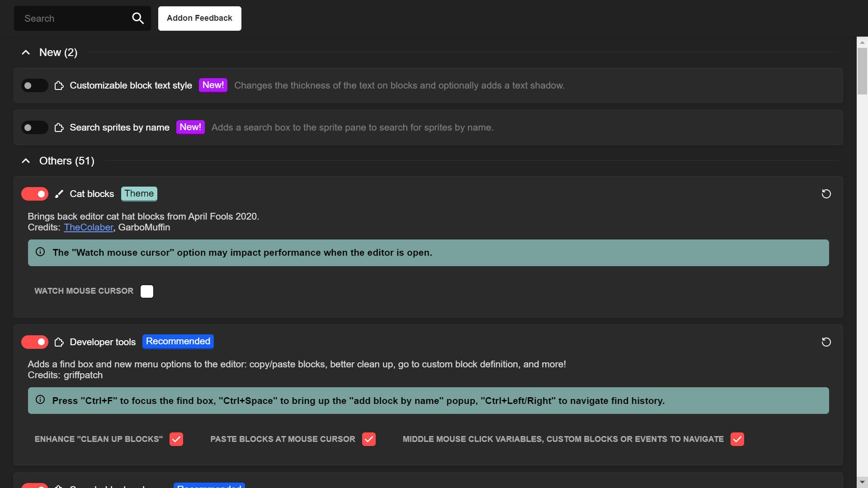Click puzzle icon beside Search sprites by name
This screenshot has width=868, height=488.
coord(59,128)
